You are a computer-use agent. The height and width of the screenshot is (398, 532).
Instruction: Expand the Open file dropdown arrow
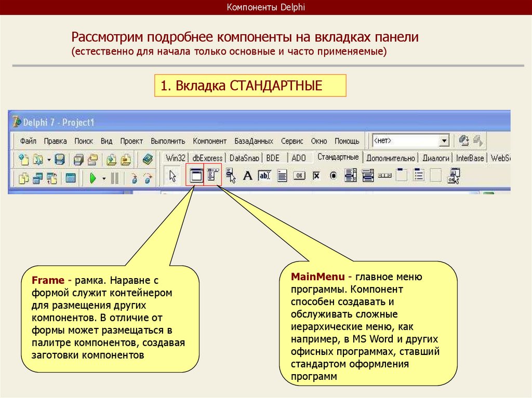tap(48, 159)
